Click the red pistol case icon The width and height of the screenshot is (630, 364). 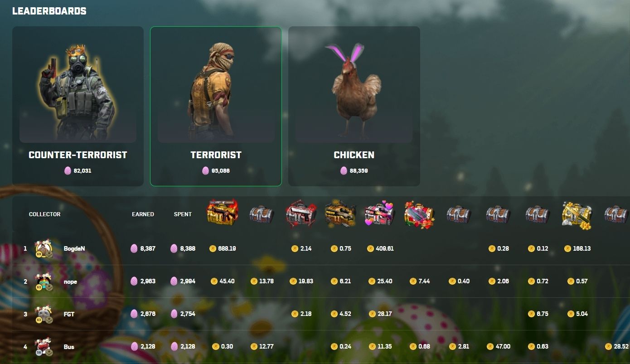(x=301, y=214)
